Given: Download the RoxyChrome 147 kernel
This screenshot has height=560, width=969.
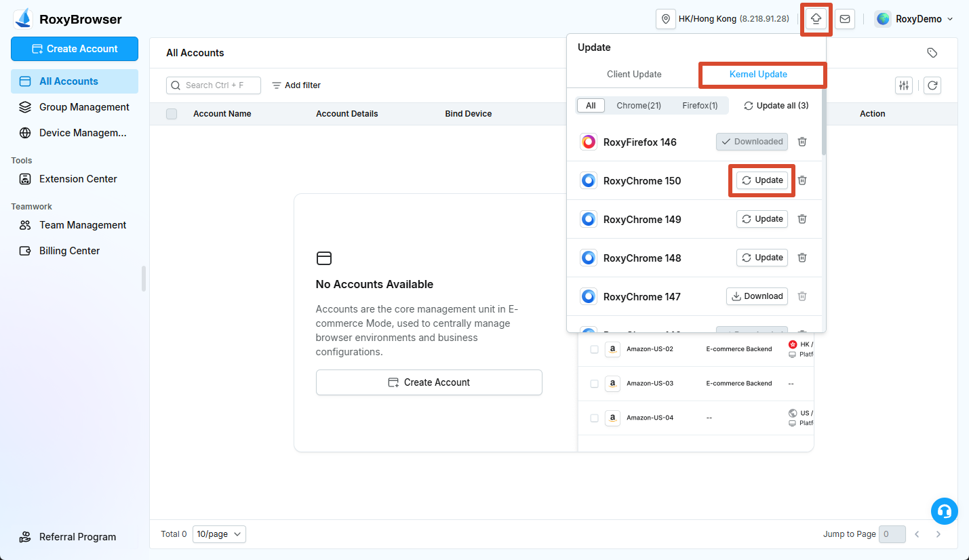Looking at the screenshot, I should click(x=757, y=296).
